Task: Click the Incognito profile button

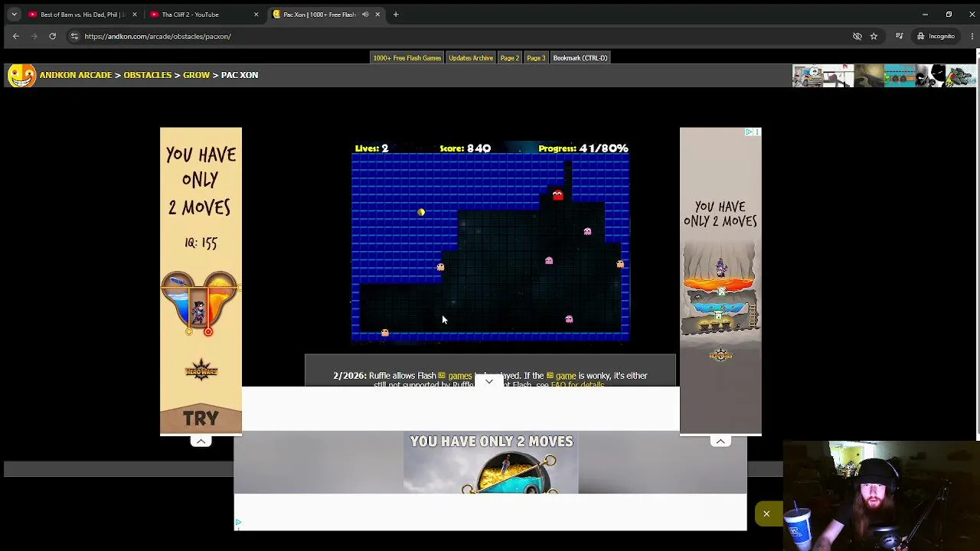Action: pyautogui.click(x=936, y=36)
